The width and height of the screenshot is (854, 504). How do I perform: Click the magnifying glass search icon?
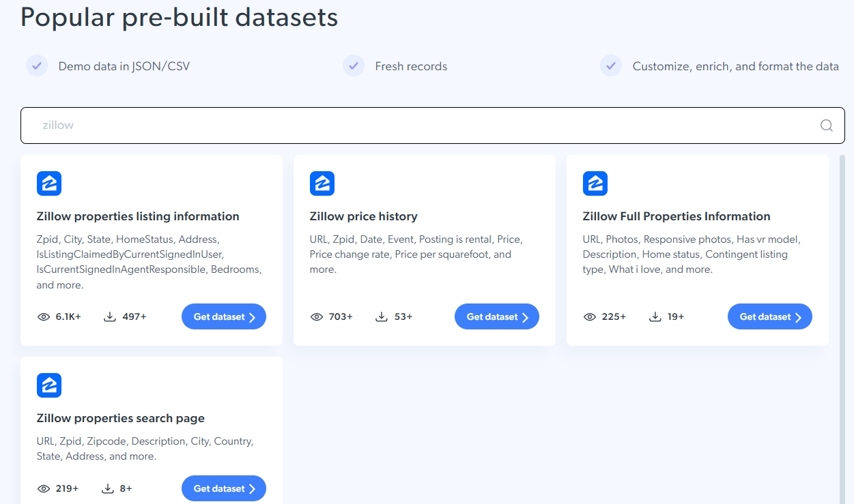(826, 125)
